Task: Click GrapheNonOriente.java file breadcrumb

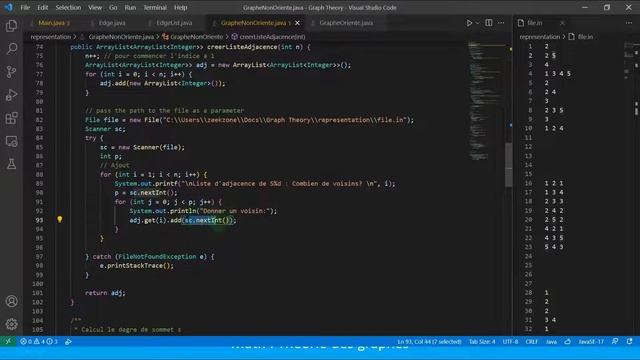Action: (121, 37)
